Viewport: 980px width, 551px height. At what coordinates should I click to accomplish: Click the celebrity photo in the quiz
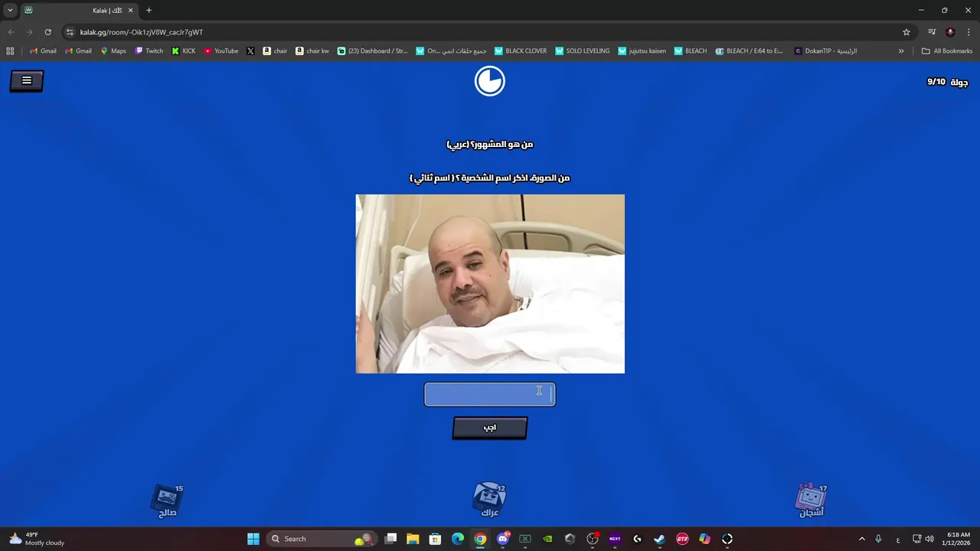point(490,284)
